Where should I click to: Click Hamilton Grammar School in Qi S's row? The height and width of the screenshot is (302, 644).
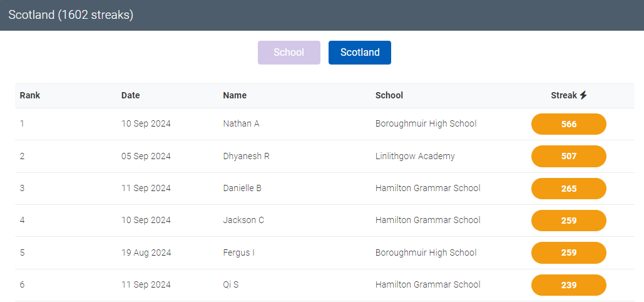pos(428,284)
